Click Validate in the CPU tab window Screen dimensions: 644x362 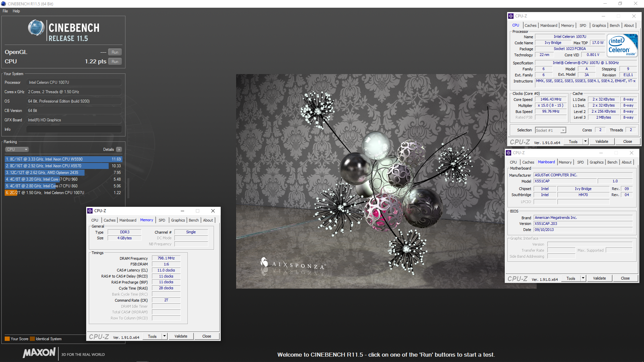(602, 141)
